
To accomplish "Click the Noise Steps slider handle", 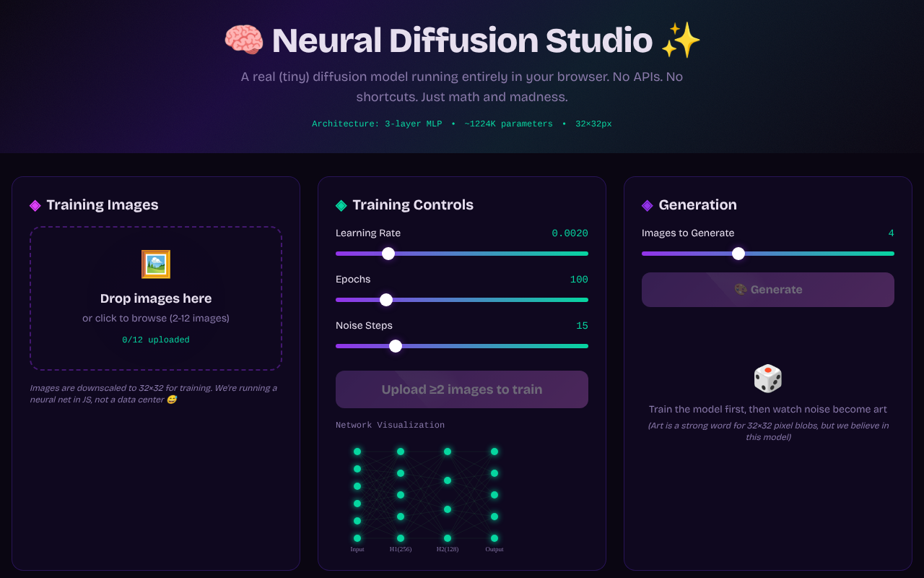I will coord(396,346).
